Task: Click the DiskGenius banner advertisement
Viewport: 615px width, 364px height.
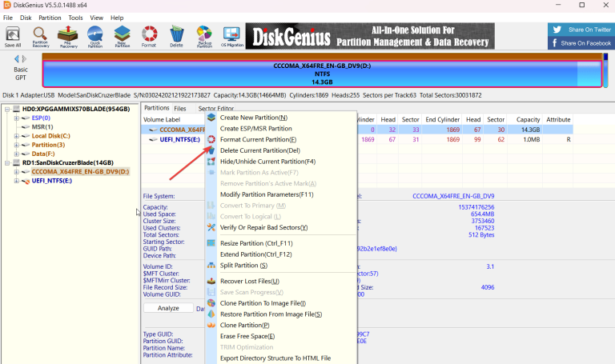Action: coord(370,36)
